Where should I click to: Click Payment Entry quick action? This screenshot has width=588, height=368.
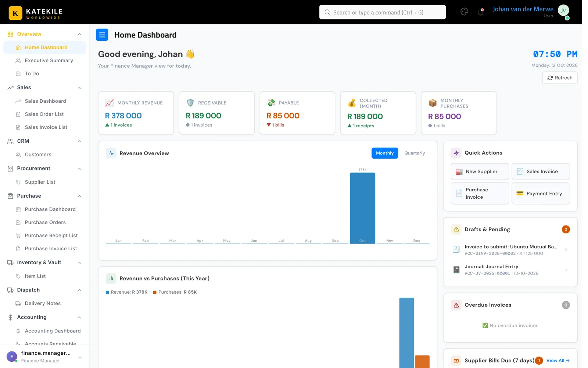click(x=541, y=194)
